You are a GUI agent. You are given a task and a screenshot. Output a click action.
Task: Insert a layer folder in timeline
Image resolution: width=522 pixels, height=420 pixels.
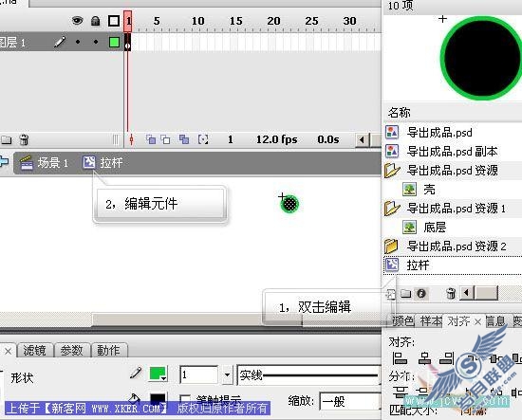(x=7, y=139)
